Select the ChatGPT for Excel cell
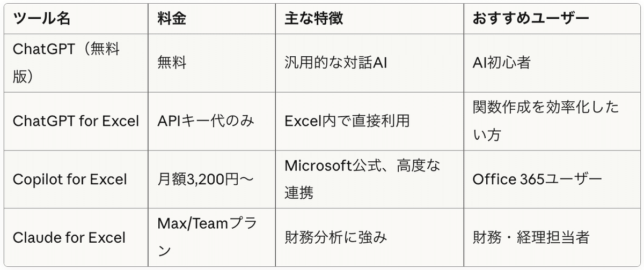This screenshot has width=644, height=270. (76, 121)
